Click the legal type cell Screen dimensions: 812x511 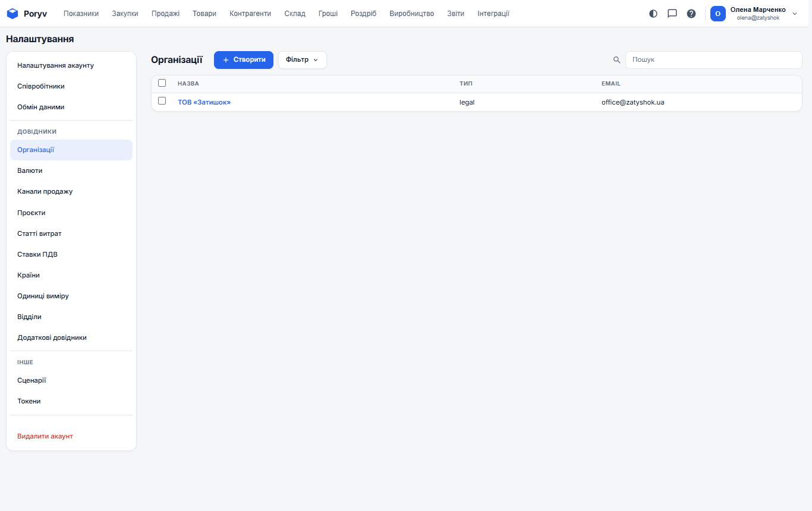tap(467, 102)
